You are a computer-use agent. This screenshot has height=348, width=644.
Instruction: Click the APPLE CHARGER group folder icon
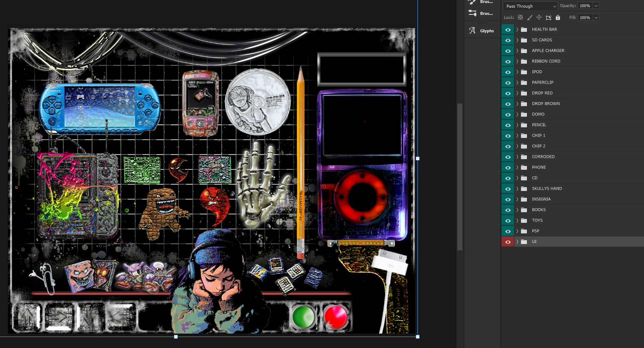524,51
